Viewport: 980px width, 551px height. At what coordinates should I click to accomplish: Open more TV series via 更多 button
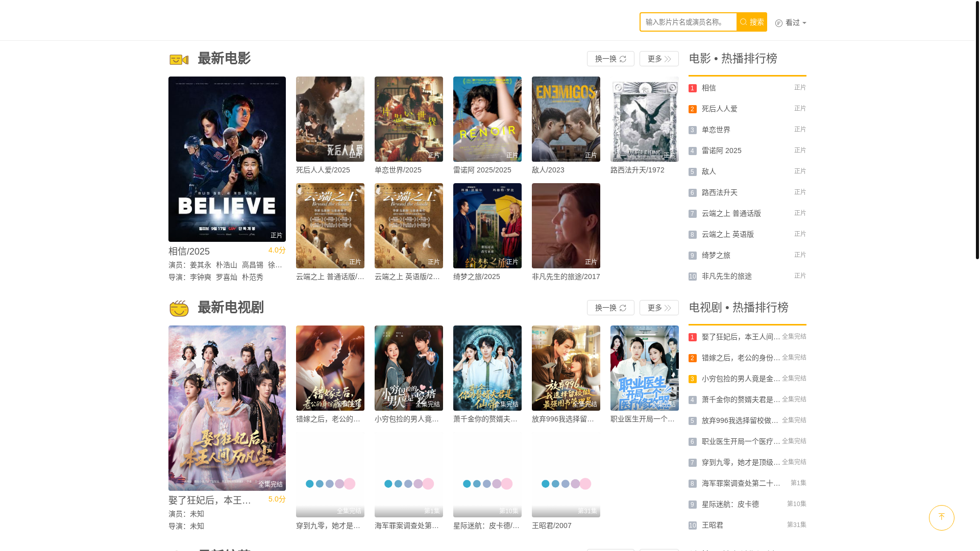pos(658,308)
